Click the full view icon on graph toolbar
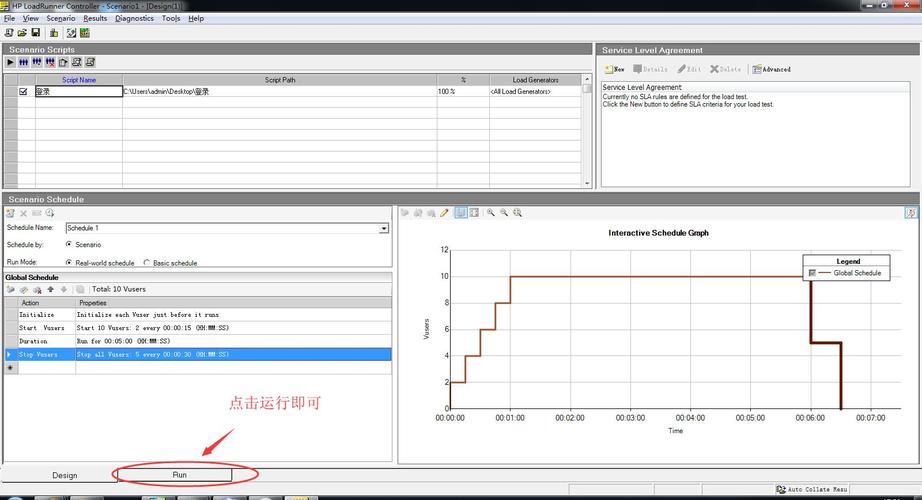The width and height of the screenshot is (922, 500). 474,213
